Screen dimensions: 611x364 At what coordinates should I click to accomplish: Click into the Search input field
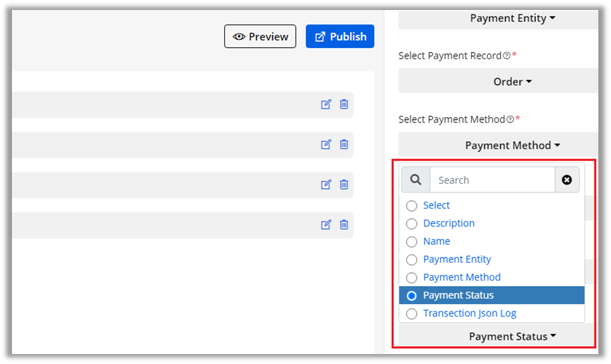tap(492, 180)
